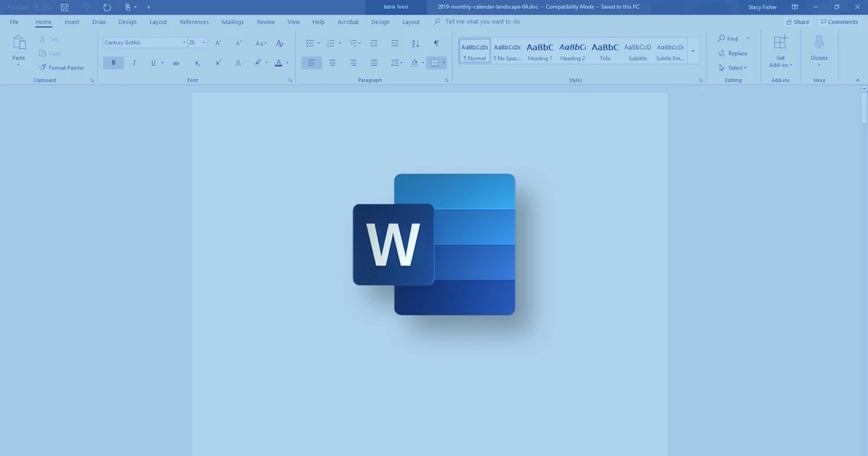Apply strikethrough formatting
This screenshot has height=456, width=868.
(x=176, y=63)
